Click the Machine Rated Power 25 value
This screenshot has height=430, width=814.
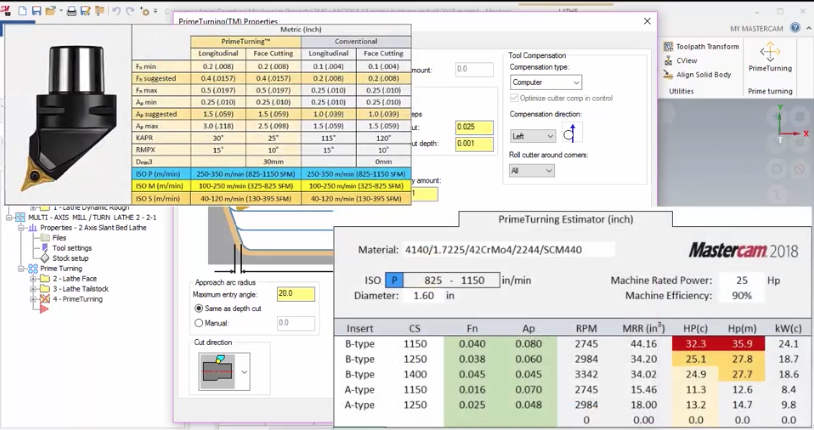742,280
